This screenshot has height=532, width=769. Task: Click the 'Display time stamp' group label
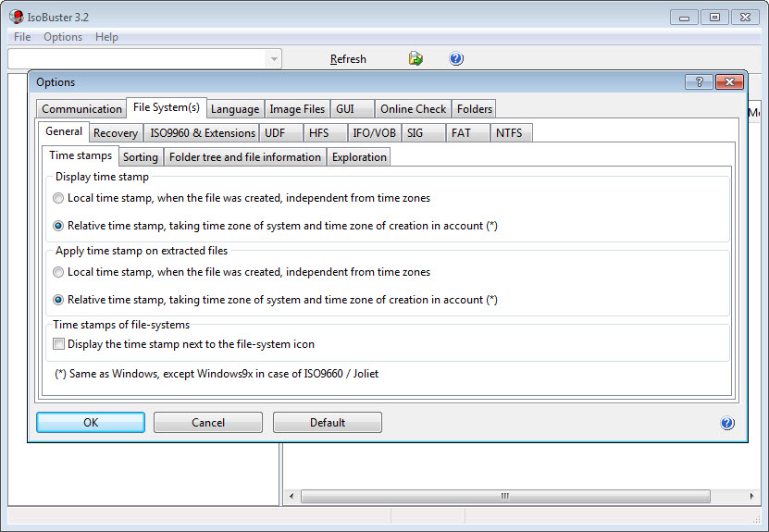[x=102, y=177]
